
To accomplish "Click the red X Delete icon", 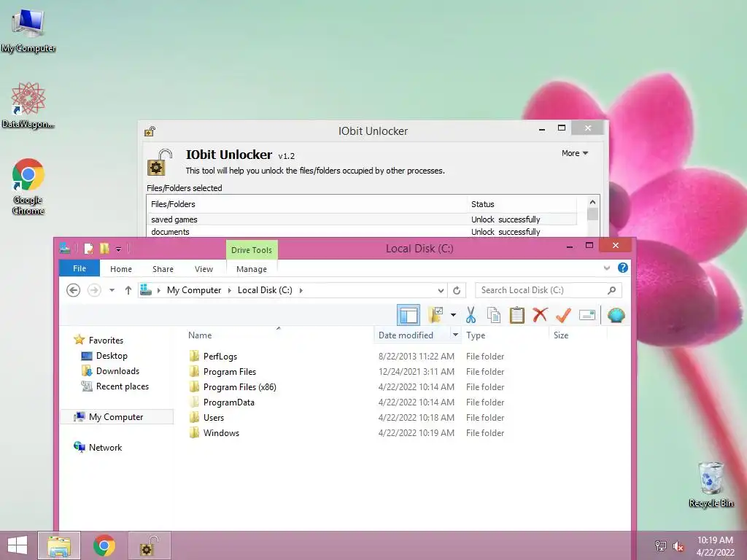I will (541, 315).
